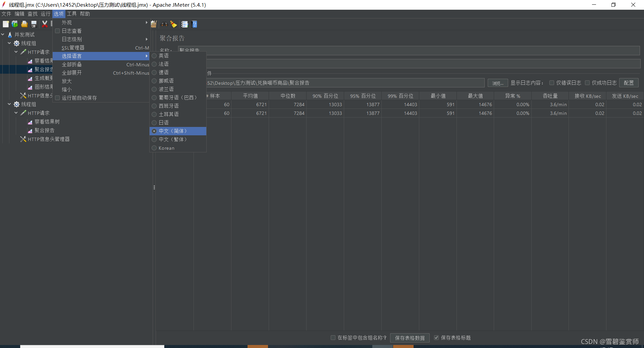Click the gear icon of the first 线程组
The height and width of the screenshot is (348, 644).
click(16, 43)
